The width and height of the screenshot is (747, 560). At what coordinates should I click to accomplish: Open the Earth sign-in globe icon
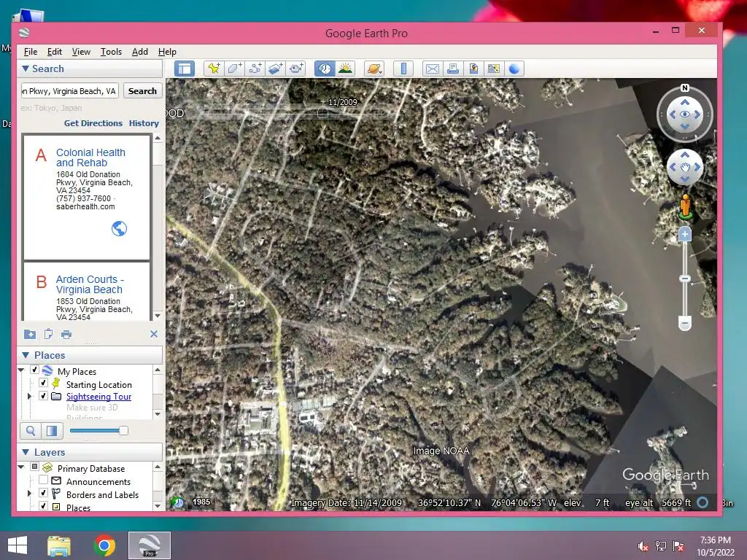point(514,69)
